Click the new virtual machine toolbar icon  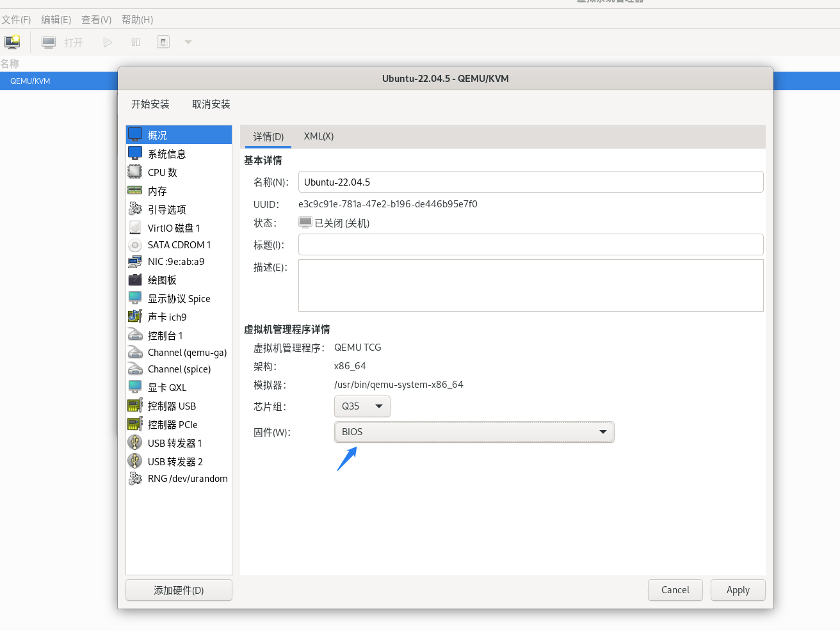[x=12, y=42]
